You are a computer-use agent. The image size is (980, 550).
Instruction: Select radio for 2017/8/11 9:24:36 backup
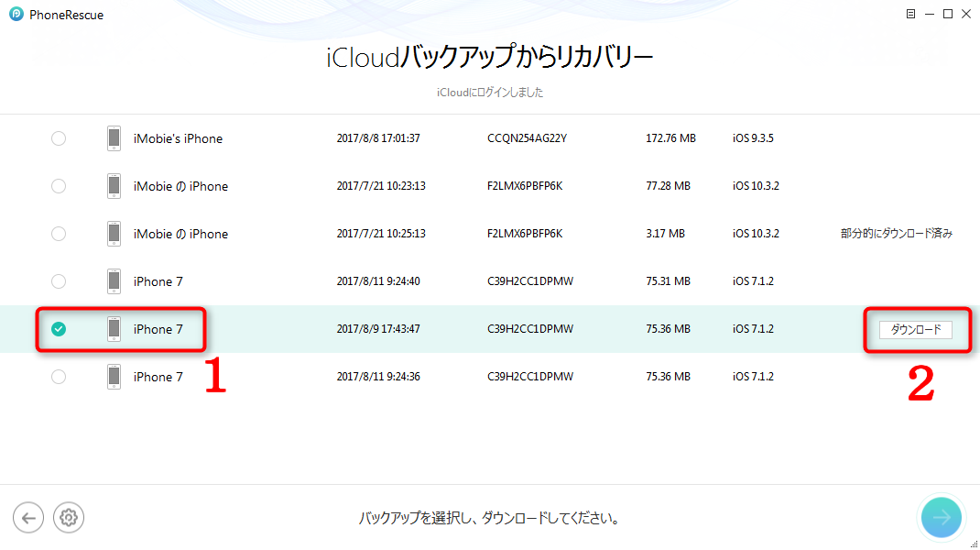[x=59, y=376]
